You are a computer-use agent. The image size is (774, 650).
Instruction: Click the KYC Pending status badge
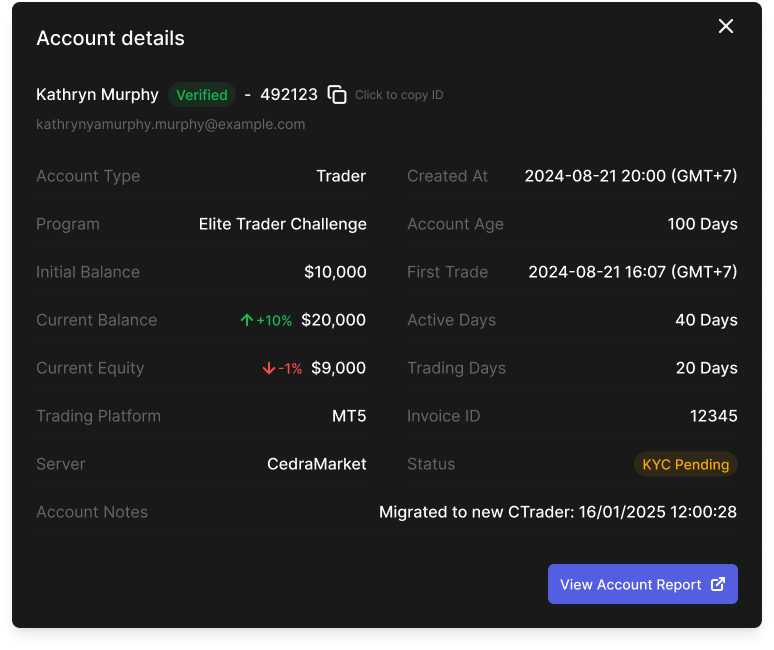[x=685, y=465]
